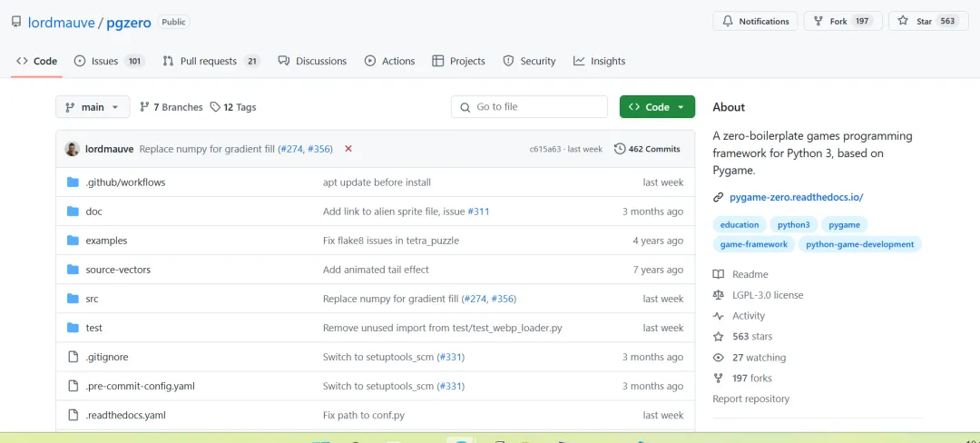Image resolution: width=980 pixels, height=443 pixels.
Task: Switch to the Issues tab
Action: (110, 61)
